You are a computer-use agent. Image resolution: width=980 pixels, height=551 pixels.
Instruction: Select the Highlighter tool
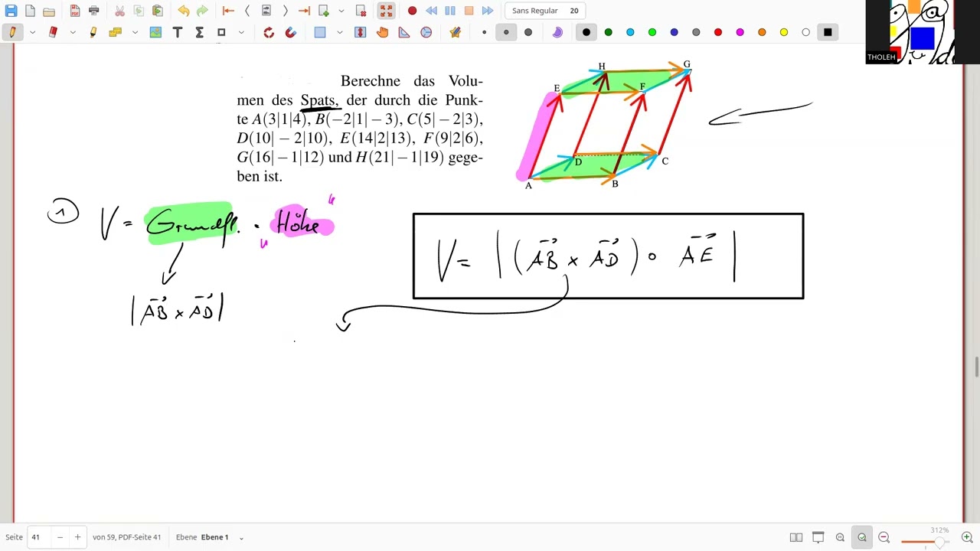pos(93,32)
